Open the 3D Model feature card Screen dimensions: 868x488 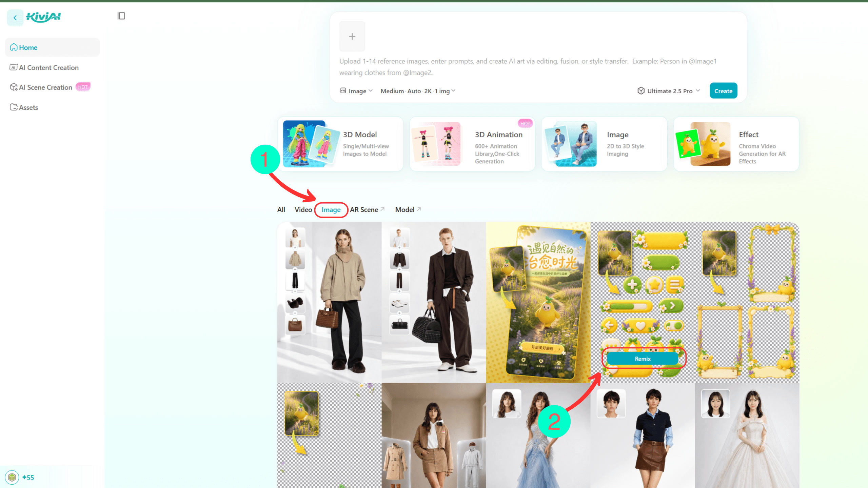click(340, 144)
